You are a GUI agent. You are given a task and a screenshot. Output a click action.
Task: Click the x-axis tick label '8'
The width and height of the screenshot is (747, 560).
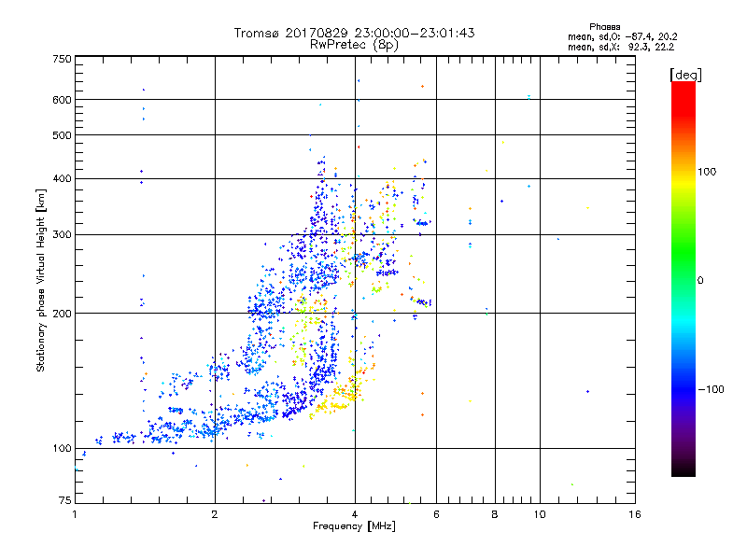[x=495, y=514]
